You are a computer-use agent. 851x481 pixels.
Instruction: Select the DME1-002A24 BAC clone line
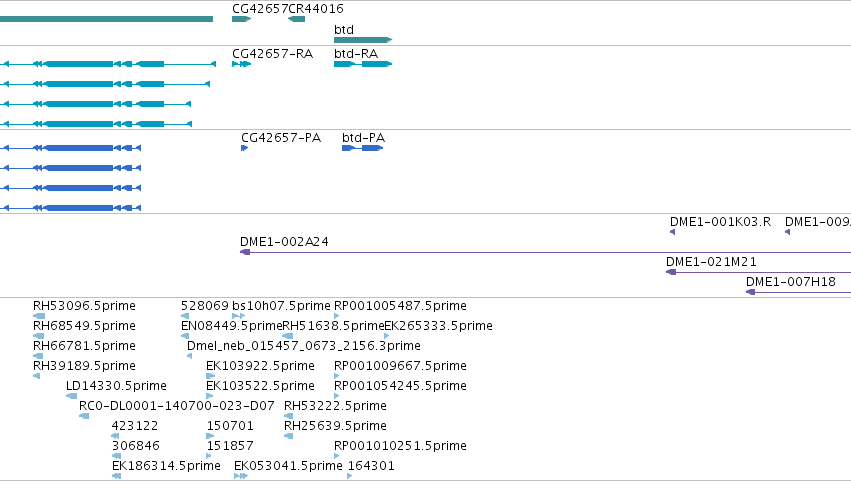[x=545, y=252]
